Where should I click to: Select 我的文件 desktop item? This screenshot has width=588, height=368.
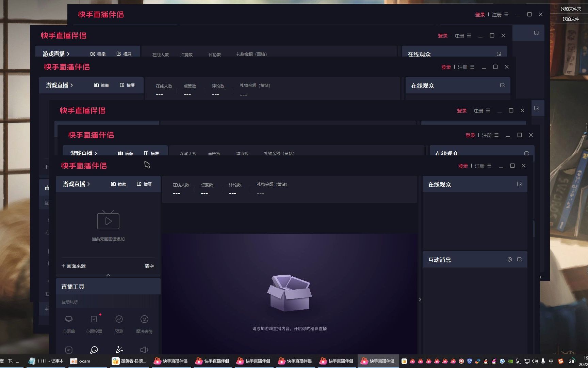(571, 19)
